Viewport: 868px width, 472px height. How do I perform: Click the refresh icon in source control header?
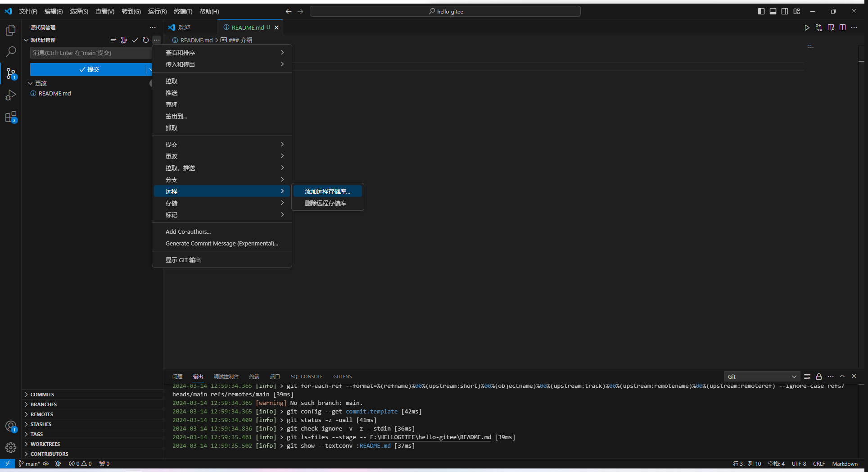pos(146,40)
